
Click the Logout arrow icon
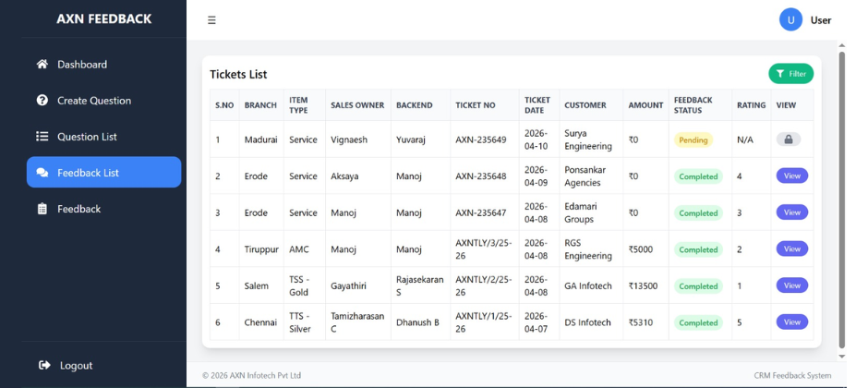point(43,365)
